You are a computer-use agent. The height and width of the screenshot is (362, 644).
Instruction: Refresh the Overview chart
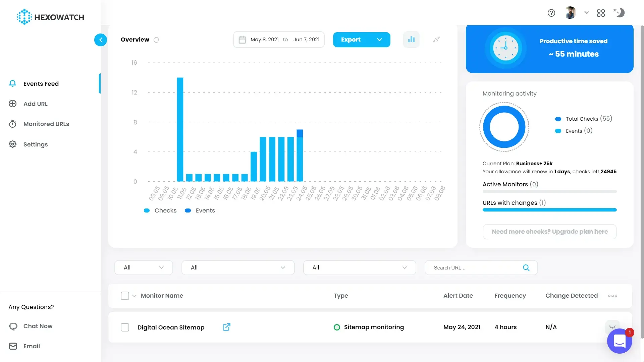point(156,40)
